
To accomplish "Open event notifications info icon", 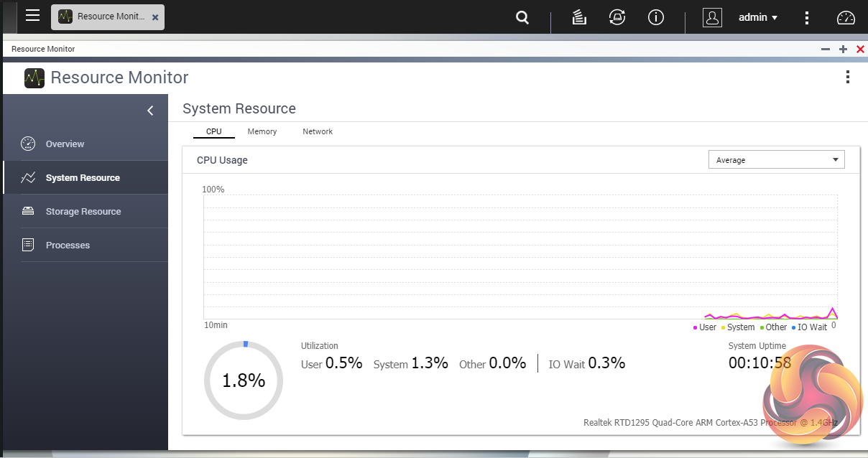I will pos(655,17).
